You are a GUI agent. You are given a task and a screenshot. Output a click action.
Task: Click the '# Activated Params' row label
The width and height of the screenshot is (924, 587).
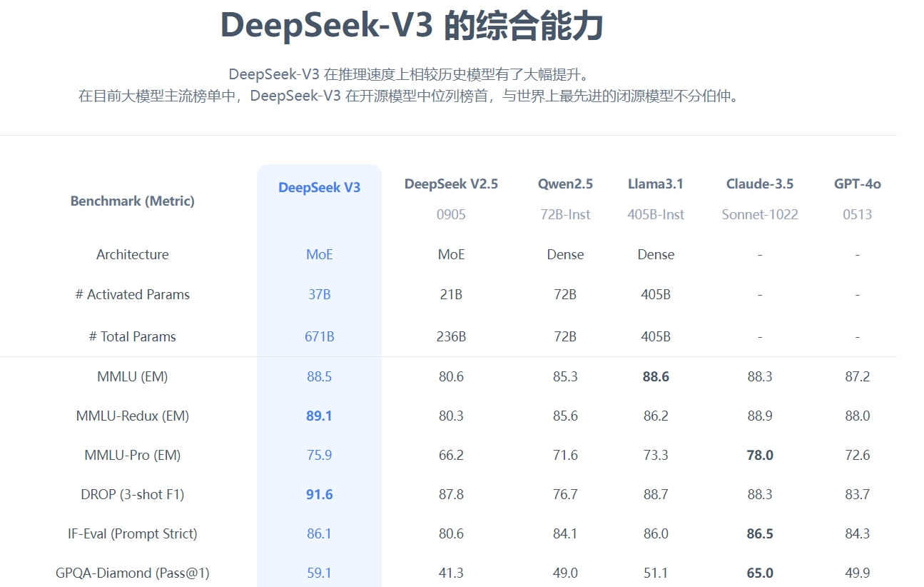[x=133, y=294]
